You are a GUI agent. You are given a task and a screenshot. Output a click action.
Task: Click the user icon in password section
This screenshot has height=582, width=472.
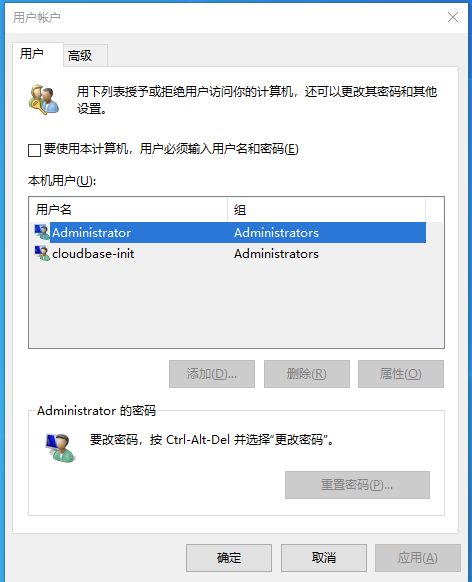(x=60, y=448)
